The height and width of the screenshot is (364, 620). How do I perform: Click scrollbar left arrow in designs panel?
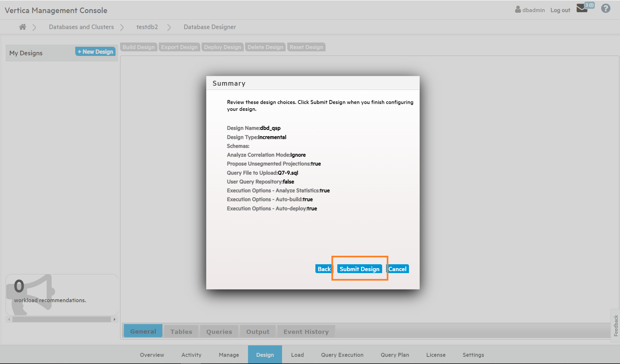[9, 319]
